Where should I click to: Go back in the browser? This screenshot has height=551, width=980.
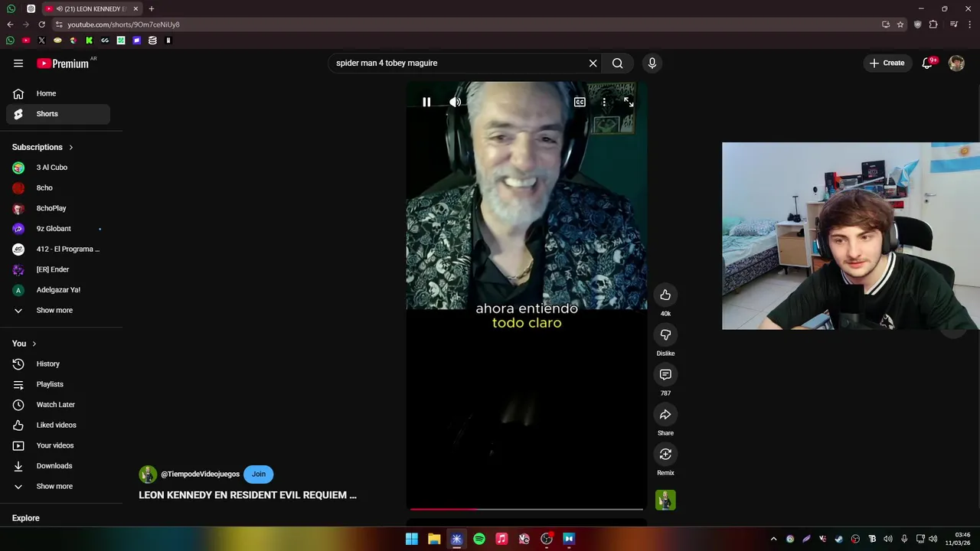click(x=10, y=24)
